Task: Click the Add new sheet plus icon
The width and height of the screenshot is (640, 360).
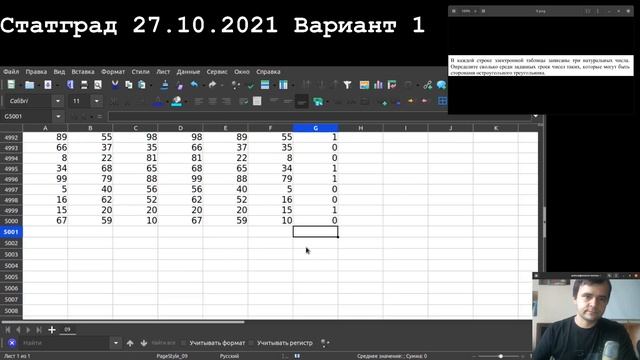Action: (x=52, y=329)
